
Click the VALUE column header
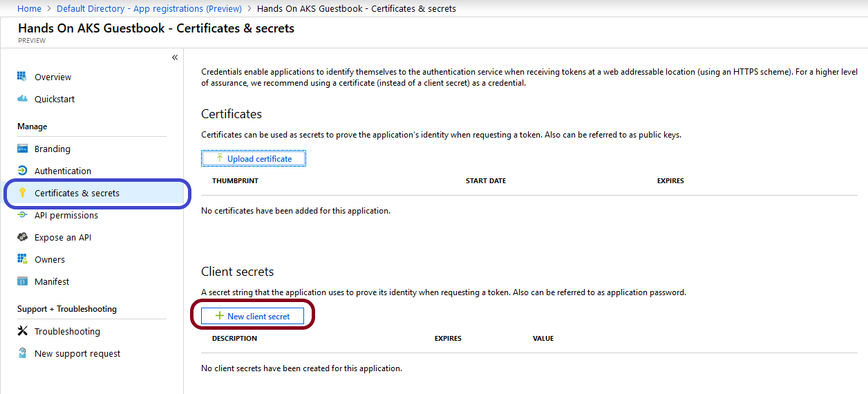[x=543, y=338]
